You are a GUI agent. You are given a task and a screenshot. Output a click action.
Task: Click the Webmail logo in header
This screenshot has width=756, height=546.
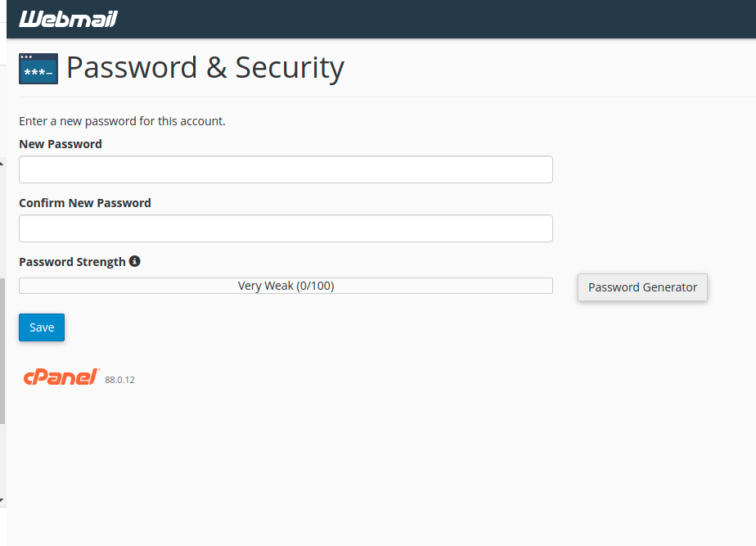68,19
